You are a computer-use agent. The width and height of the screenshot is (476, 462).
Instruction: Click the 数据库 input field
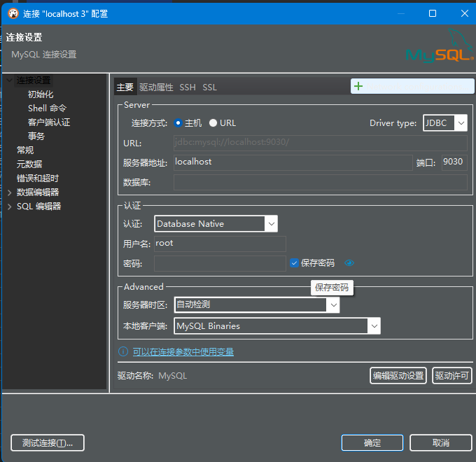coord(321,183)
